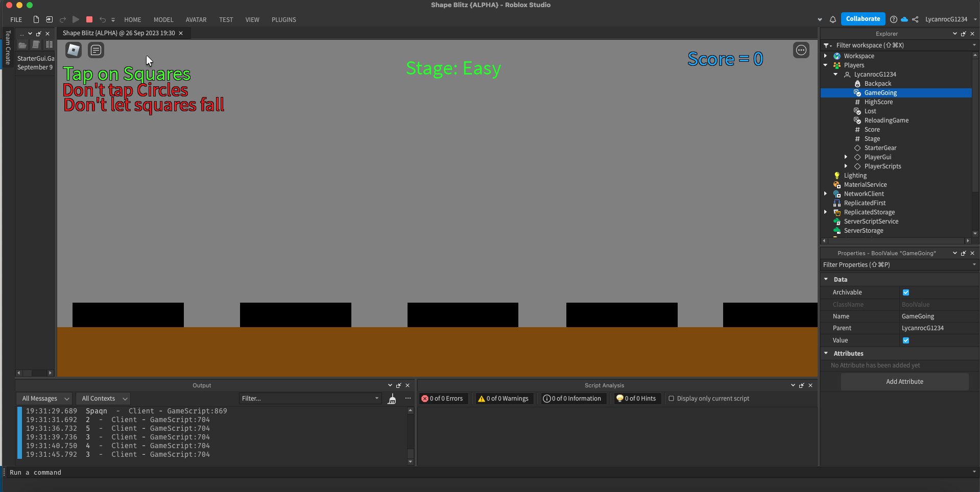The width and height of the screenshot is (980, 492).
Task: Open the All Contexts dropdown
Action: [x=104, y=399]
